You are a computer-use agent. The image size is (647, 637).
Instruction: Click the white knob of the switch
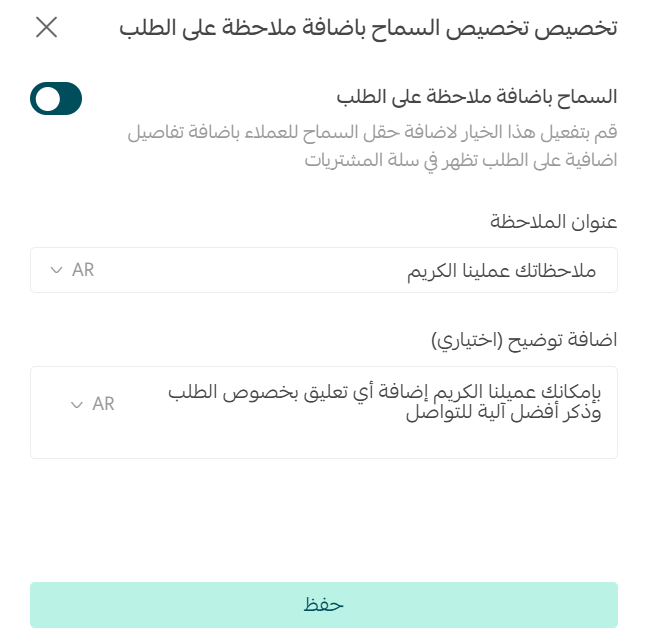[x=47, y=99]
